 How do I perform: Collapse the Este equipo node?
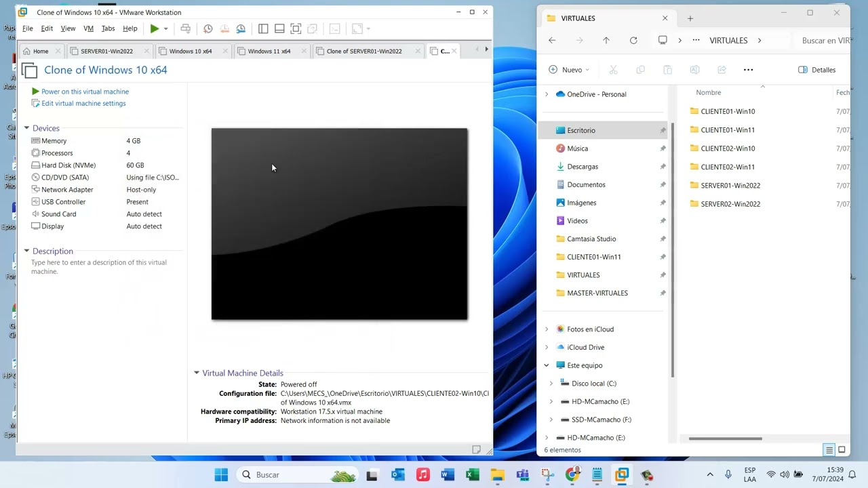[x=547, y=365]
